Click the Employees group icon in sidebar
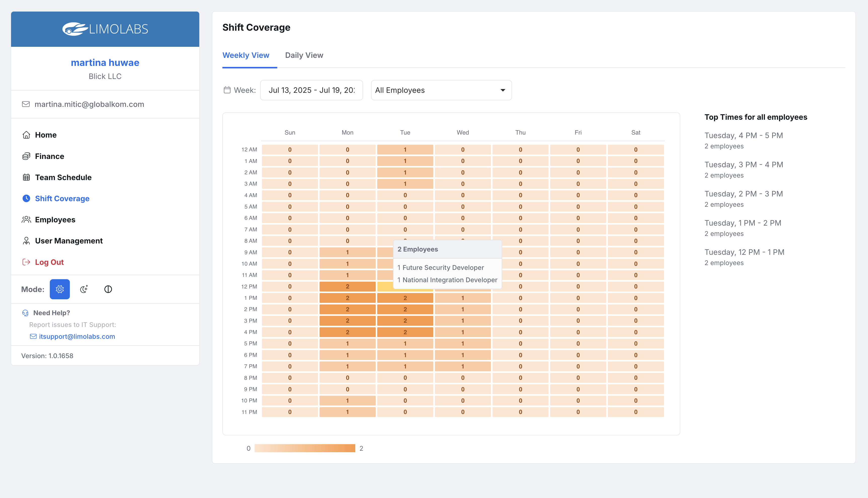Image resolution: width=868 pixels, height=498 pixels. 26,220
